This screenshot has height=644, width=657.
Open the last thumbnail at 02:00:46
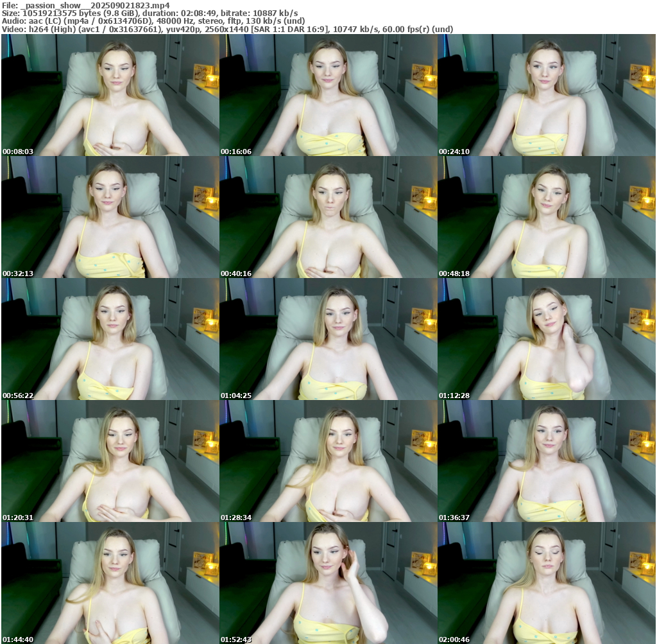pos(546,583)
